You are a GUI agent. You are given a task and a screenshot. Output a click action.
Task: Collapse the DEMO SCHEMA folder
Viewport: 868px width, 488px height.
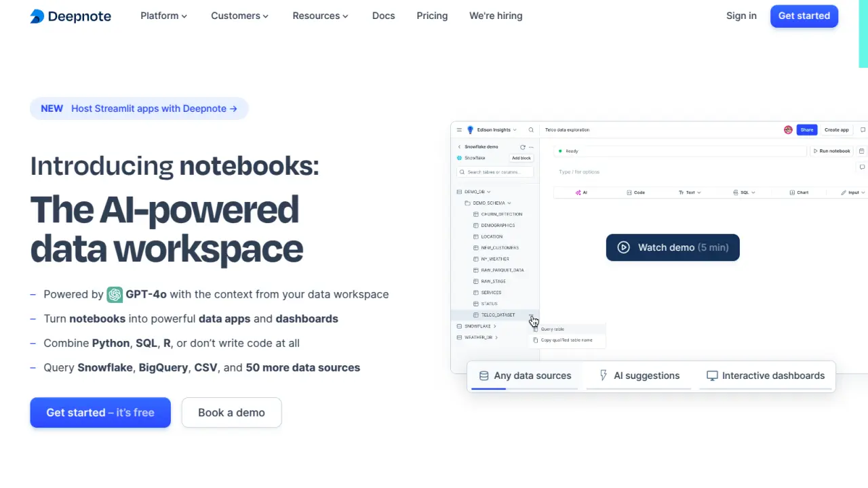click(509, 203)
